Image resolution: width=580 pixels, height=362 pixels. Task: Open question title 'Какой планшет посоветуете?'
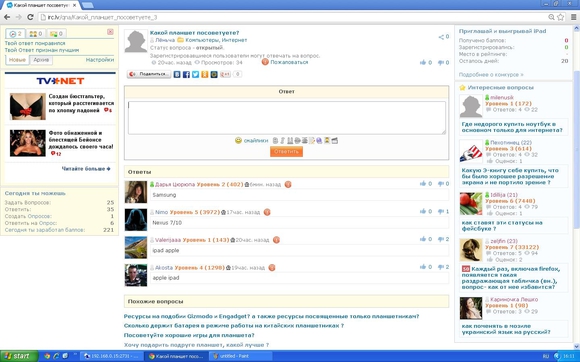(195, 33)
